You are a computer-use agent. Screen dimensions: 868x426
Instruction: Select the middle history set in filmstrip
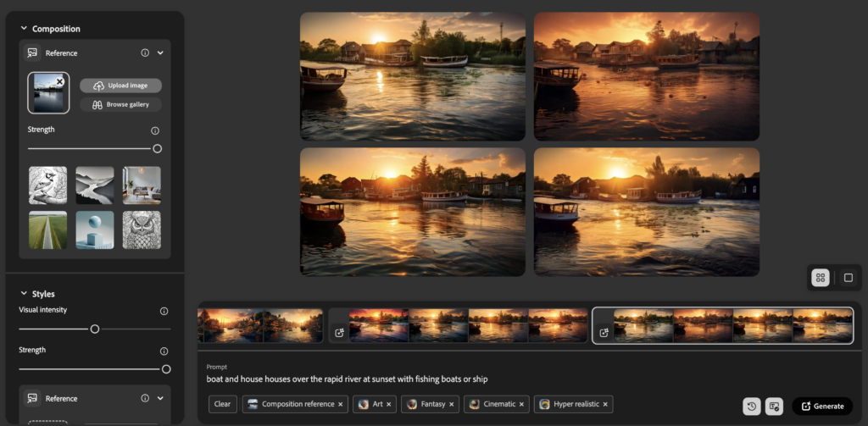(x=459, y=325)
